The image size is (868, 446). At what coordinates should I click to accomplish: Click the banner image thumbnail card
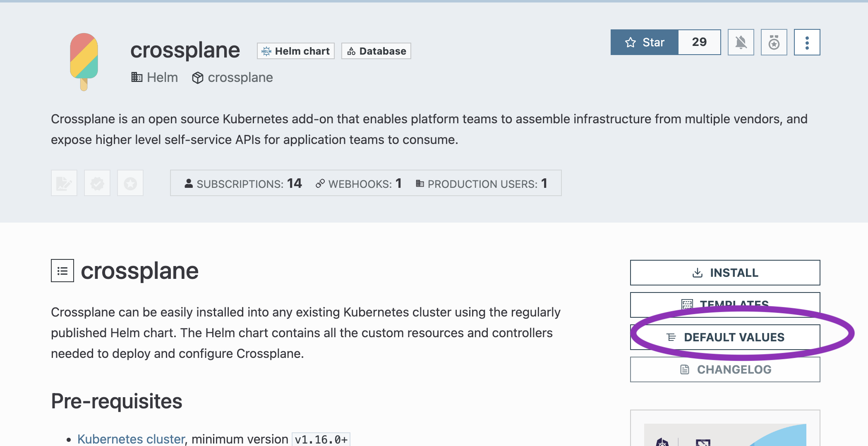click(725, 428)
